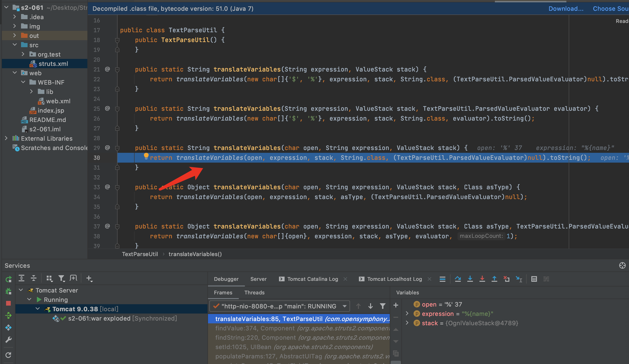Screen dimensions: 629x364
Task: Open the Evaluate Expression calculator icon
Action: click(x=534, y=279)
